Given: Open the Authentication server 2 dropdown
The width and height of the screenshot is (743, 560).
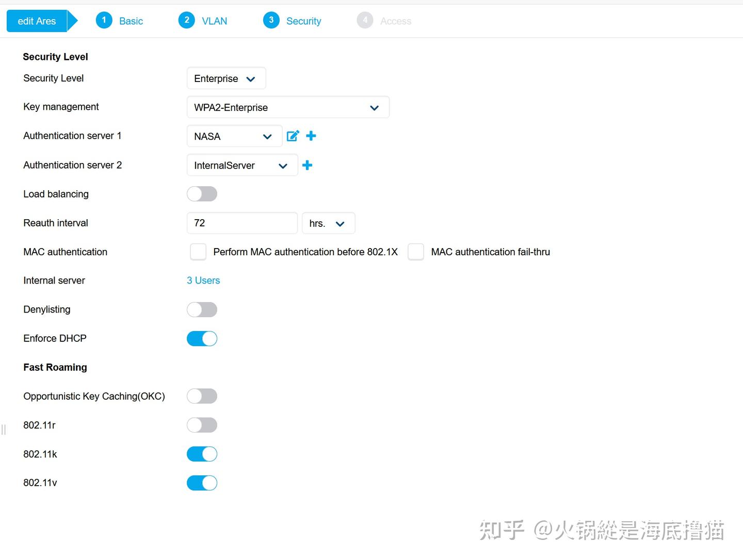Looking at the screenshot, I should point(241,165).
